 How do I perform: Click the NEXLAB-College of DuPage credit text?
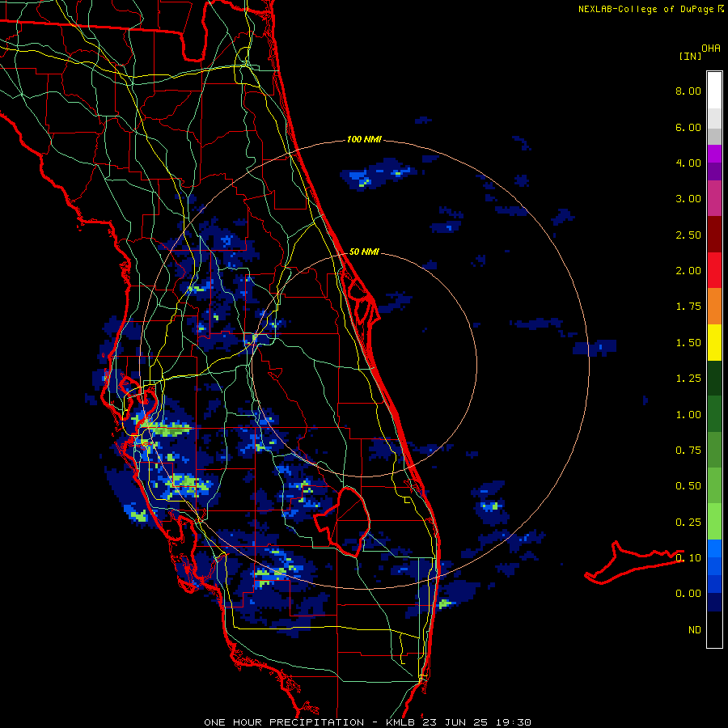click(x=645, y=9)
